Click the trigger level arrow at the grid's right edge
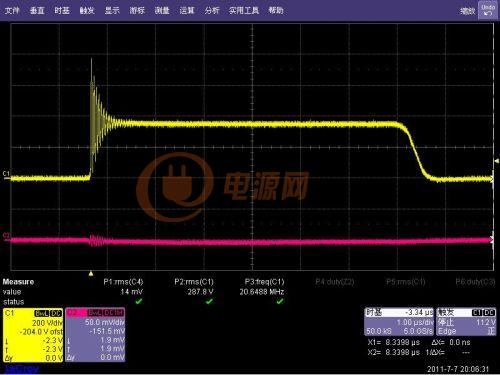The height and width of the screenshot is (375, 500). coord(496,161)
